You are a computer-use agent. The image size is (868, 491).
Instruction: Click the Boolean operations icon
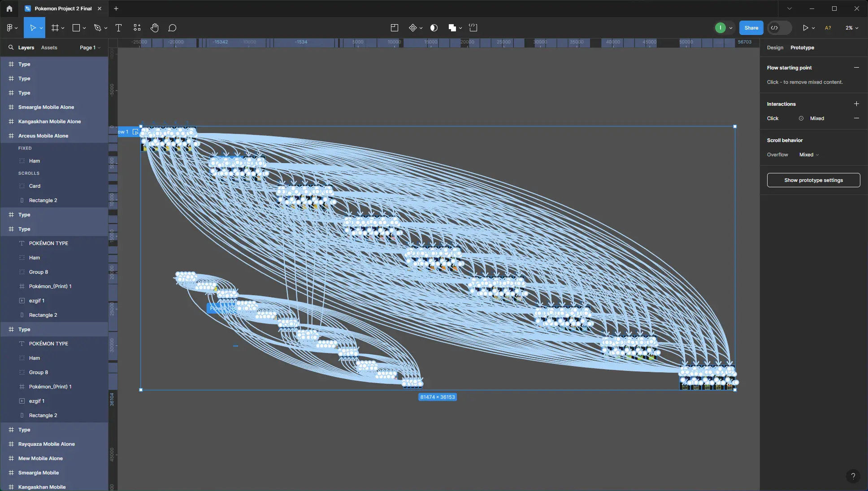tap(452, 28)
